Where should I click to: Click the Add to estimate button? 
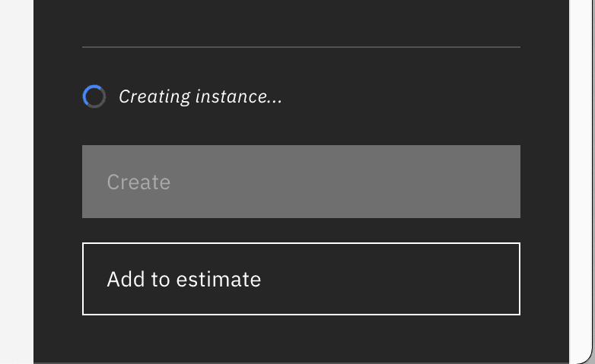[x=301, y=279]
